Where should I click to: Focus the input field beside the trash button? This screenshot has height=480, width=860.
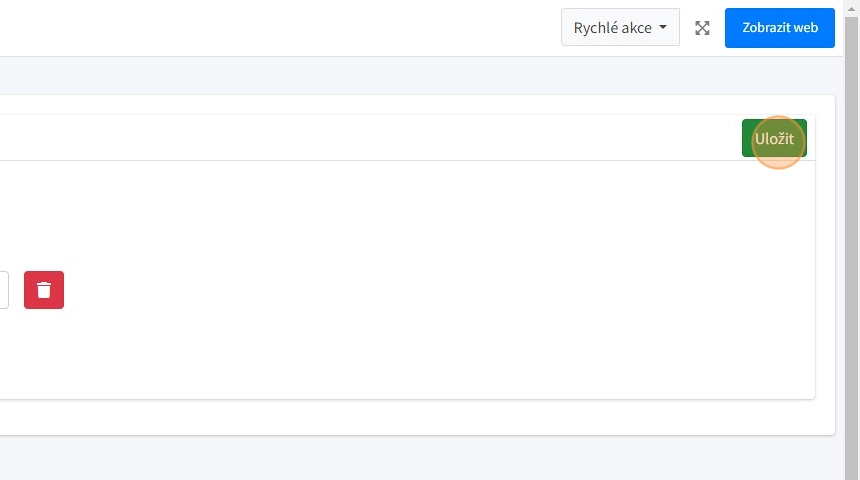(3, 290)
